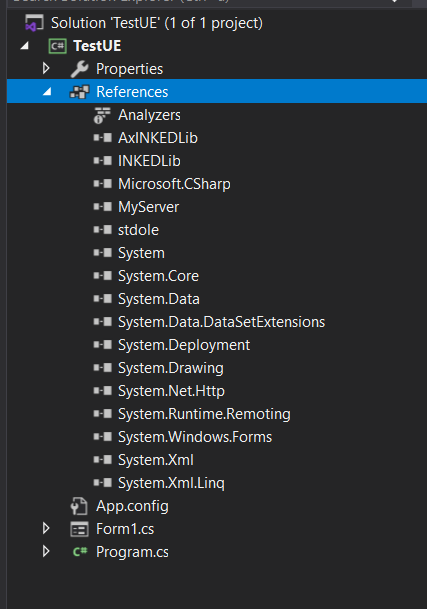Image resolution: width=427 pixels, height=609 pixels.
Task: Click the reference icon beside System.Core
Action: click(103, 276)
